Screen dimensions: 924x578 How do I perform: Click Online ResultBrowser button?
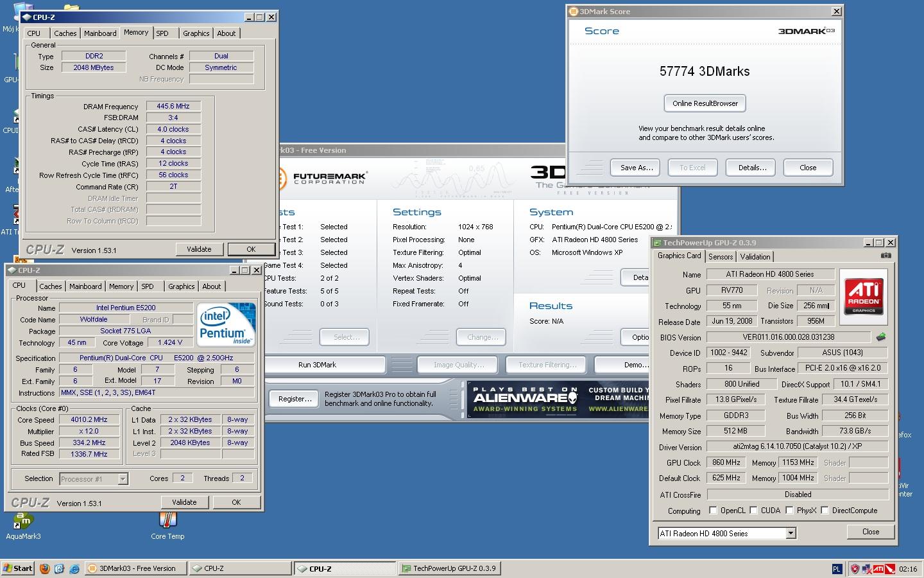tap(705, 103)
